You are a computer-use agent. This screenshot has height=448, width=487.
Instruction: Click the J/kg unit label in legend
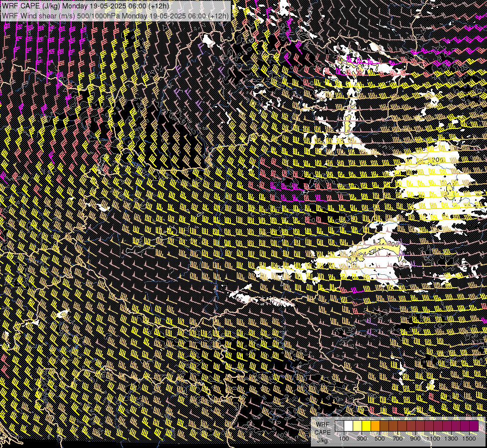click(x=322, y=440)
